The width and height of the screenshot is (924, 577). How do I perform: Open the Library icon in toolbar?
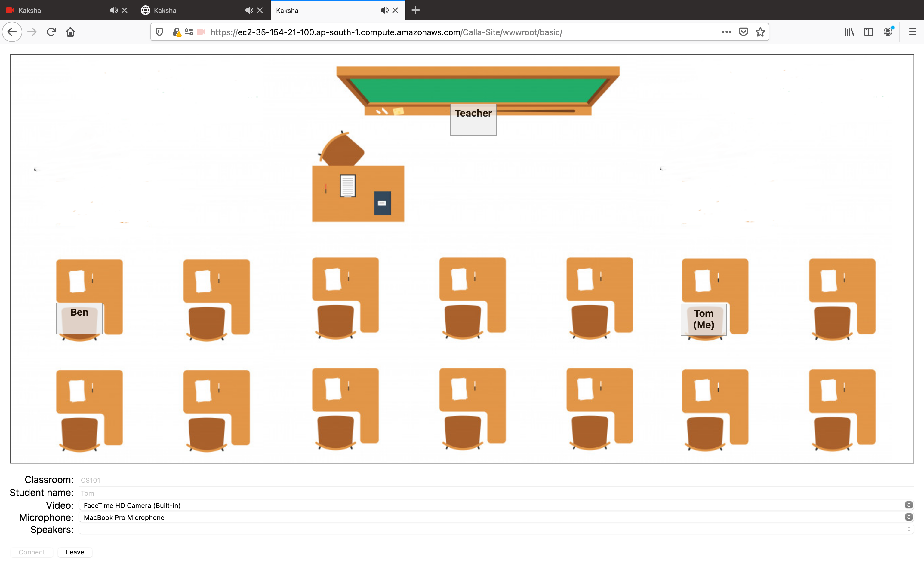click(x=849, y=32)
